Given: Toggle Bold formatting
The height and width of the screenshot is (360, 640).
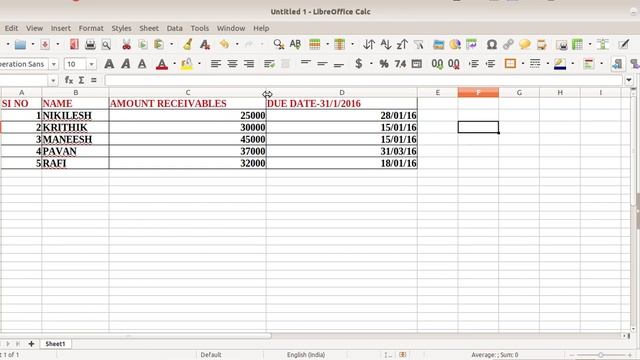Looking at the screenshot, I should coord(109,64).
